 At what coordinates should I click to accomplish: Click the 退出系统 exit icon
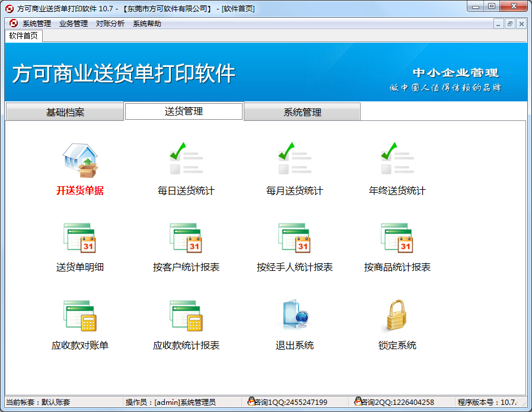295,316
